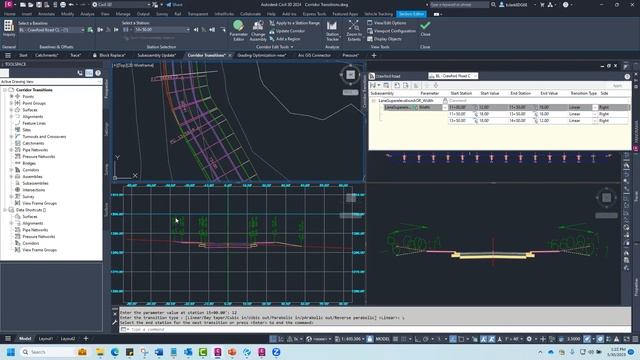Open File Explorer from taskbar
Image resolution: width=640 pixels, height=360 pixels.
pos(100,352)
